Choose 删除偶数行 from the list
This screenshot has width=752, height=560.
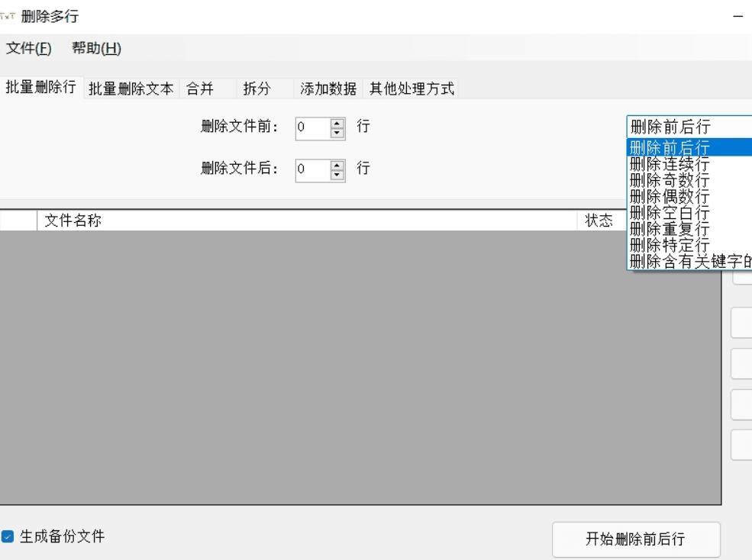coord(689,197)
